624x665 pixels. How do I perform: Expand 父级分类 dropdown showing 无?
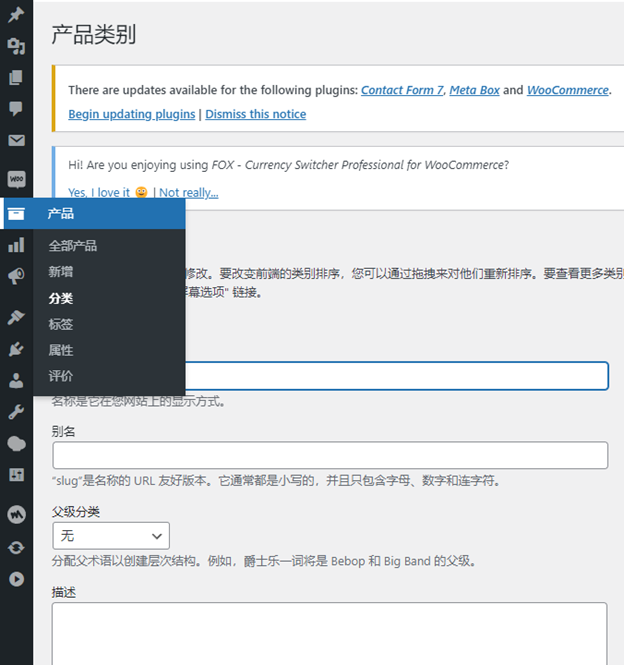click(111, 536)
